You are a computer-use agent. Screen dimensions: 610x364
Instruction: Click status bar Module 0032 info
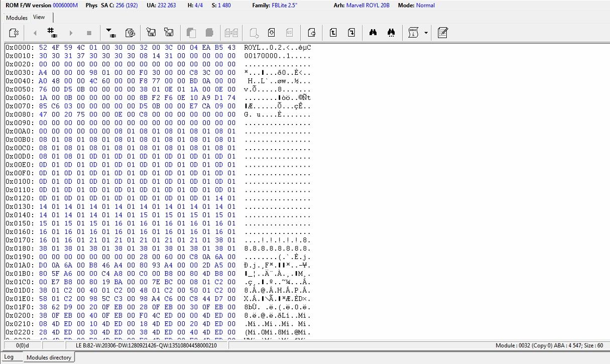click(x=550, y=345)
